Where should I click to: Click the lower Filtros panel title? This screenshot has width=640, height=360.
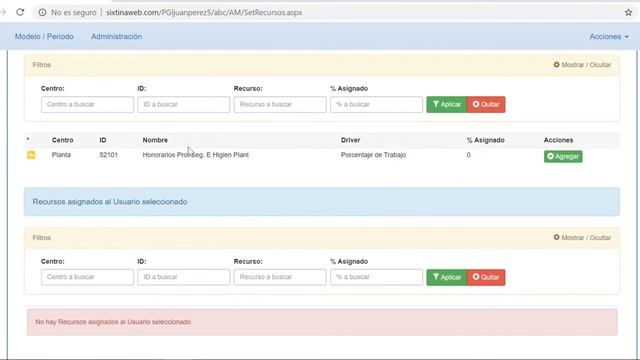(42, 238)
